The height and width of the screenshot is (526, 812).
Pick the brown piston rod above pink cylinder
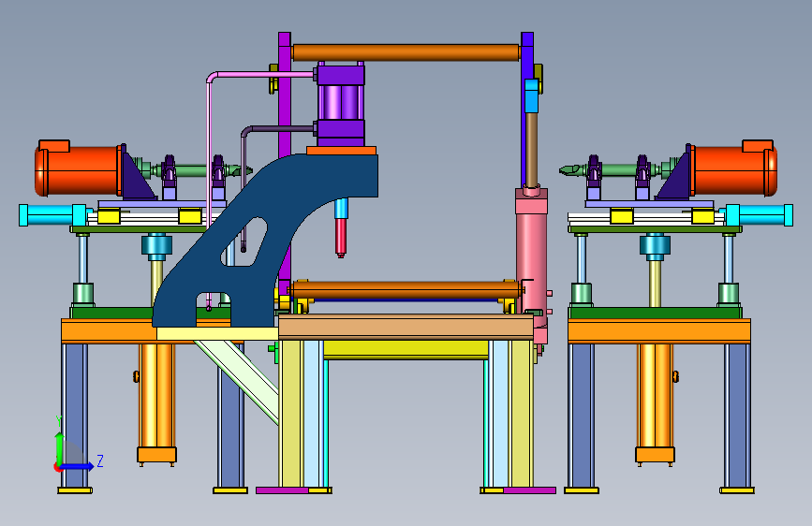click(x=531, y=150)
